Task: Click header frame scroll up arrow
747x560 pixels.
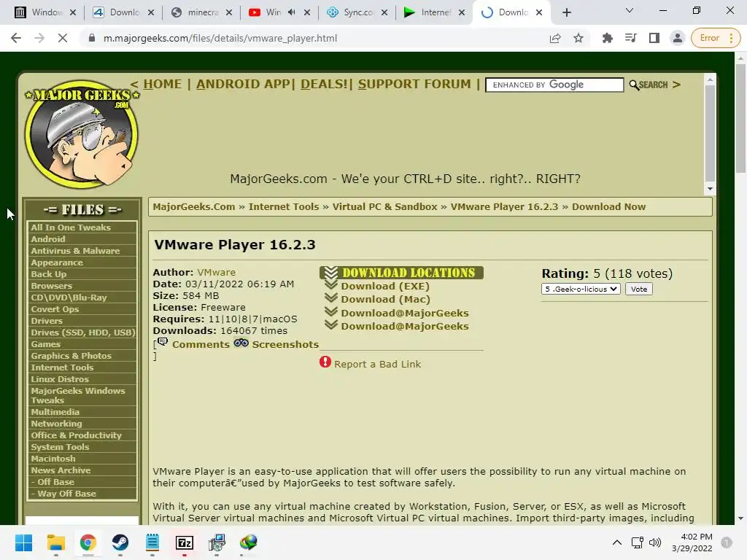Action: pyautogui.click(x=710, y=79)
